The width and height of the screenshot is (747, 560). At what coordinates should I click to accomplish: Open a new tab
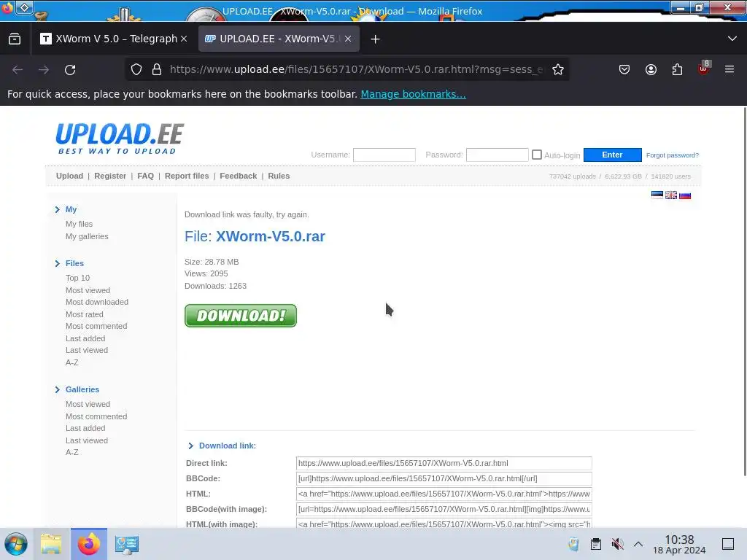click(376, 39)
